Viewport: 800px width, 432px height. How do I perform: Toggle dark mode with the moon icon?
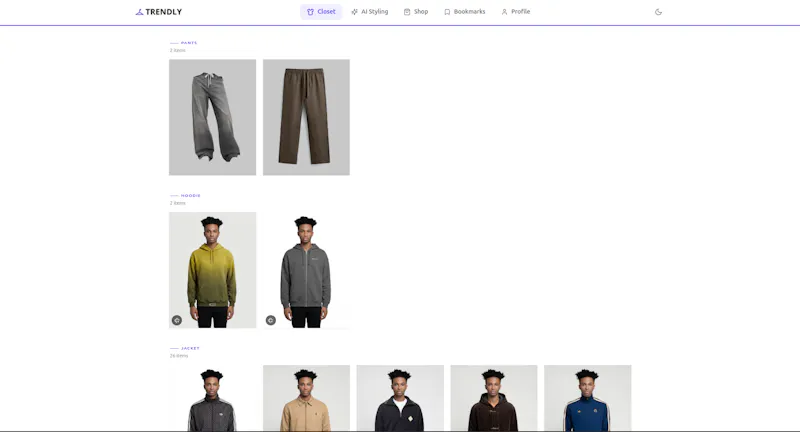658,12
